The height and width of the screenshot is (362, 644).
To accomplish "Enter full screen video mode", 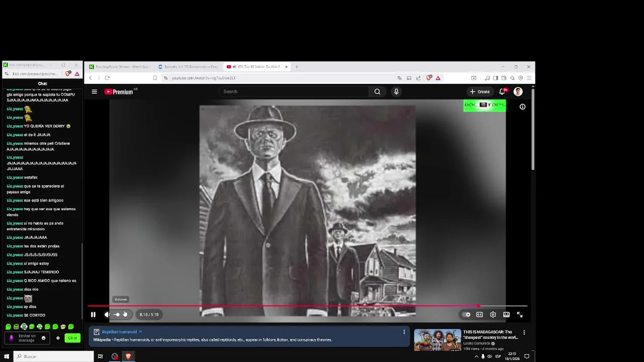I will point(520,315).
